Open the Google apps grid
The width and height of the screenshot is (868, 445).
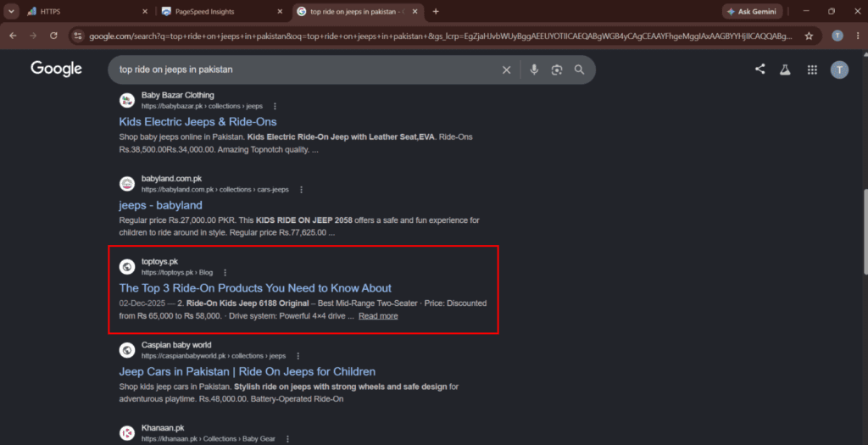(x=812, y=70)
